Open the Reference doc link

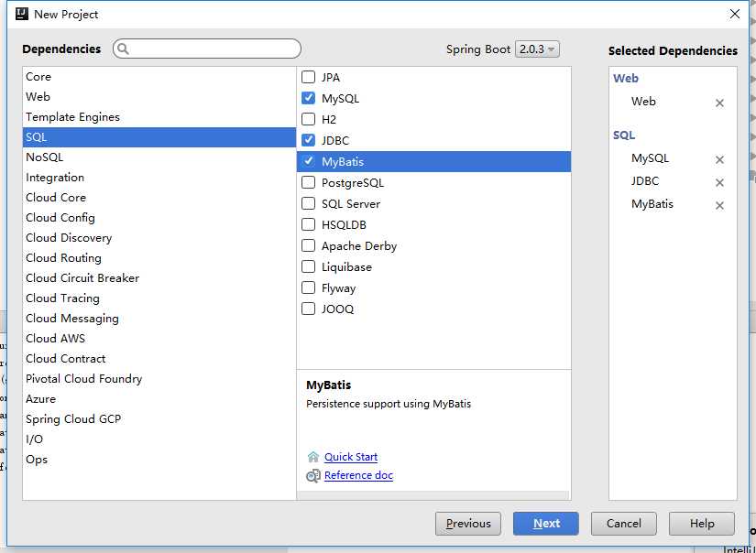point(358,475)
